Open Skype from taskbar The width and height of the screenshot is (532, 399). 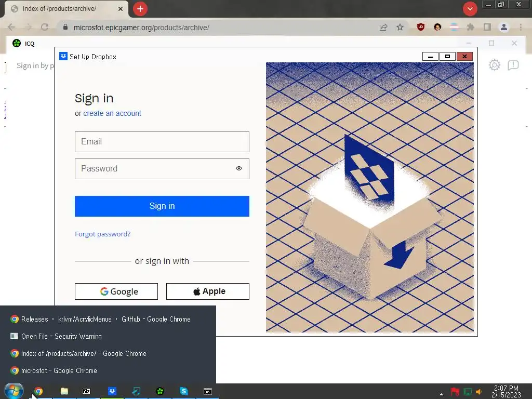[x=183, y=391]
